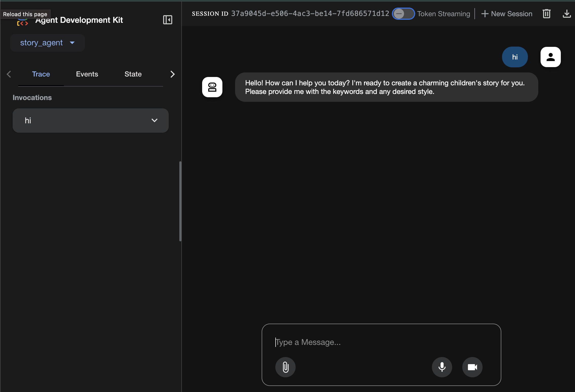Click the user profile avatar icon
This screenshot has height=392, width=575.
click(x=550, y=57)
